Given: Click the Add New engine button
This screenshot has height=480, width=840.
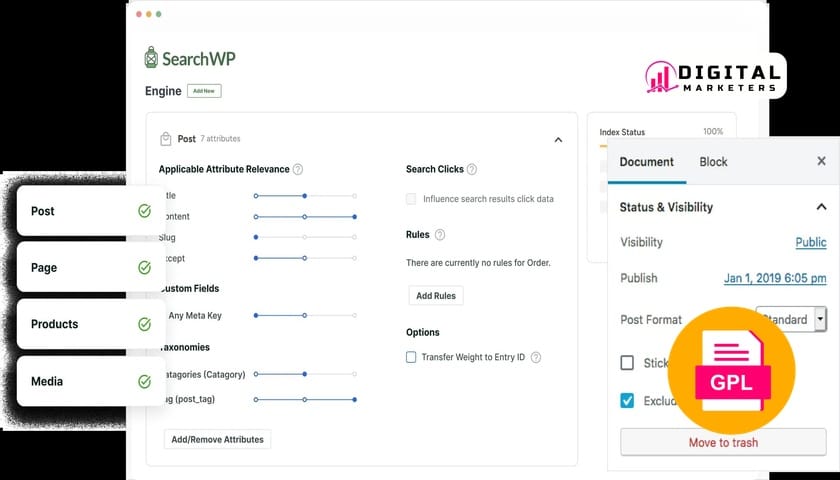Looking at the screenshot, I should pos(204,91).
